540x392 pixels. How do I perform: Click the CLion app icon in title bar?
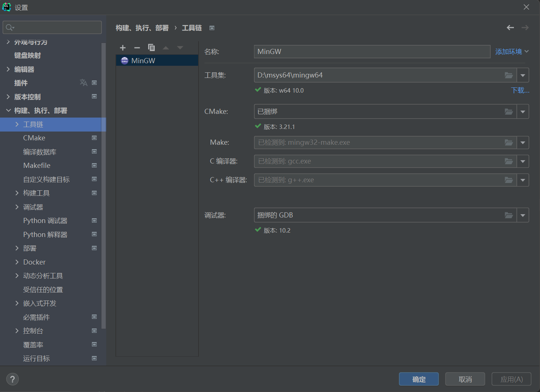[7, 7]
